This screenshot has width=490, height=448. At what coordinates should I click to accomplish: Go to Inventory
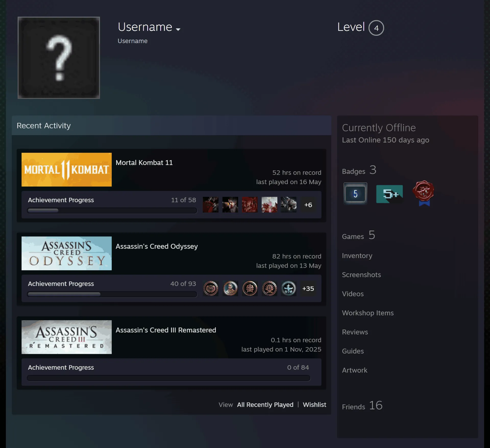click(x=357, y=255)
